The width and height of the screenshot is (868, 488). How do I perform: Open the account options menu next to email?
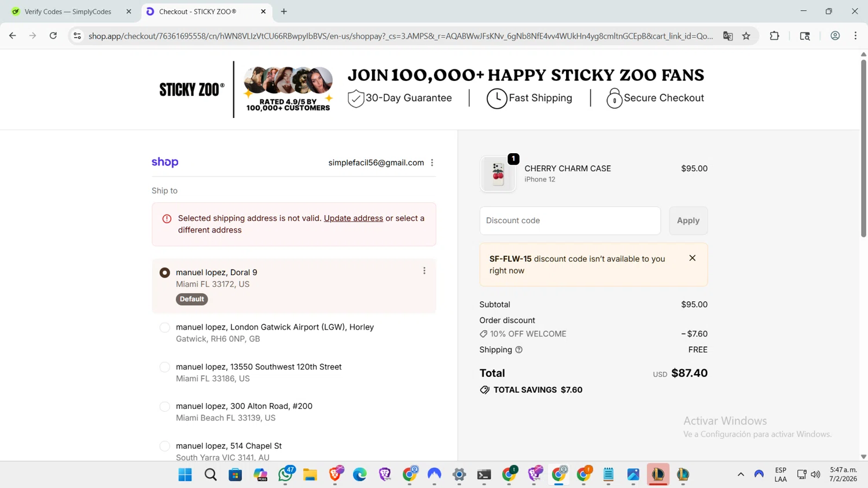[x=432, y=163]
